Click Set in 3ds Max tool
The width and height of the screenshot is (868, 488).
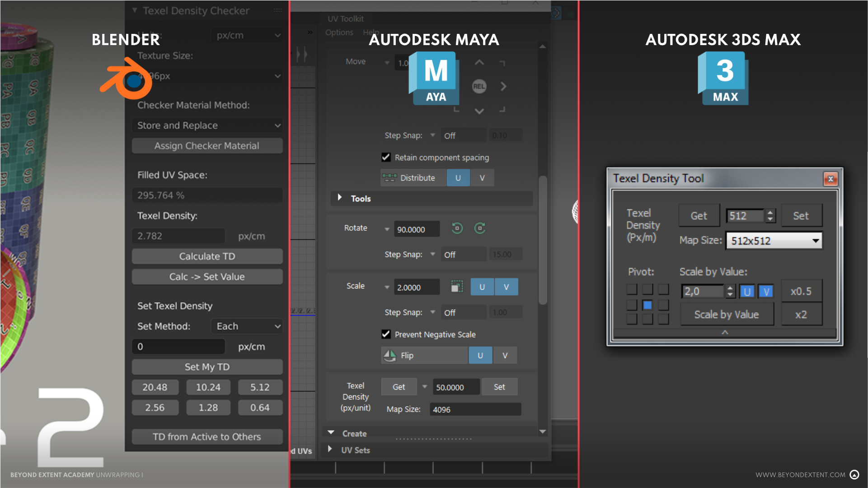coord(801,216)
